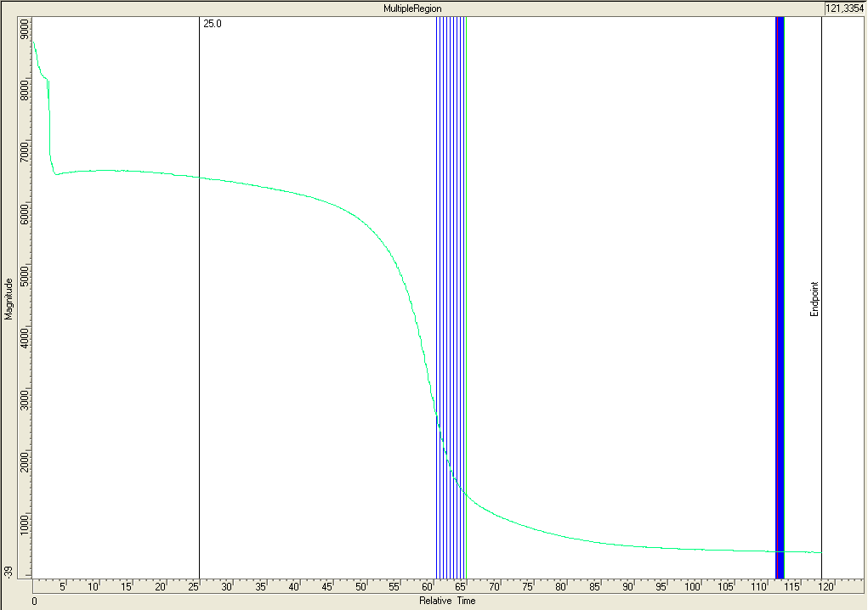
Task: Click the cluster of lines between 61 and 65
Action: [449, 255]
